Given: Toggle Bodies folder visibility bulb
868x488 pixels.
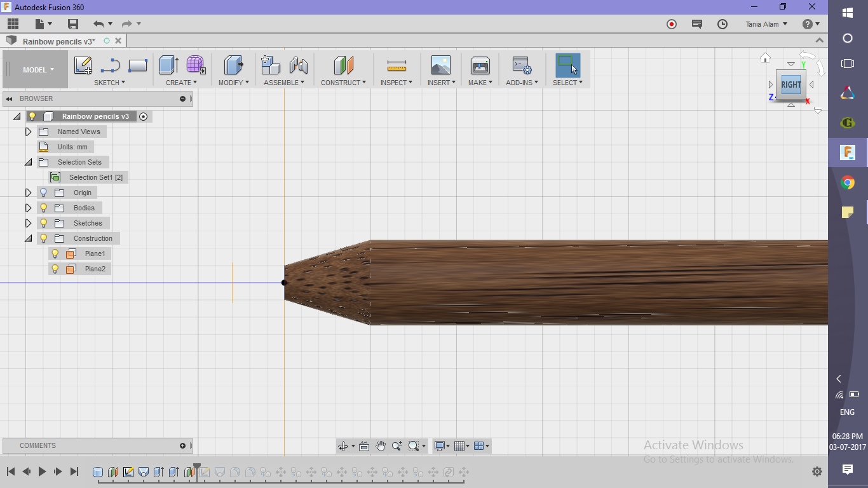Looking at the screenshot, I should pyautogui.click(x=43, y=208).
